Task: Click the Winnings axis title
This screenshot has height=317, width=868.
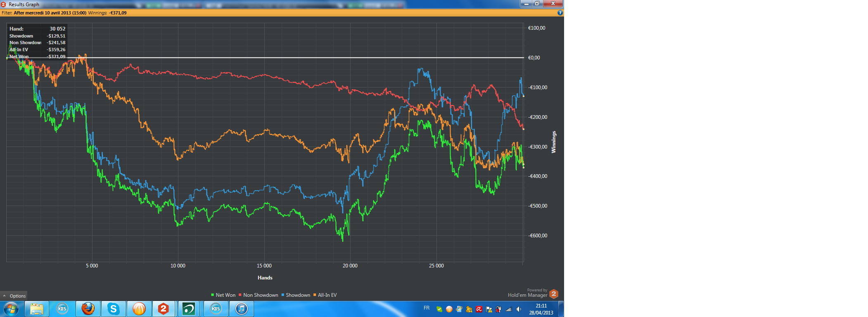Action: 554,142
